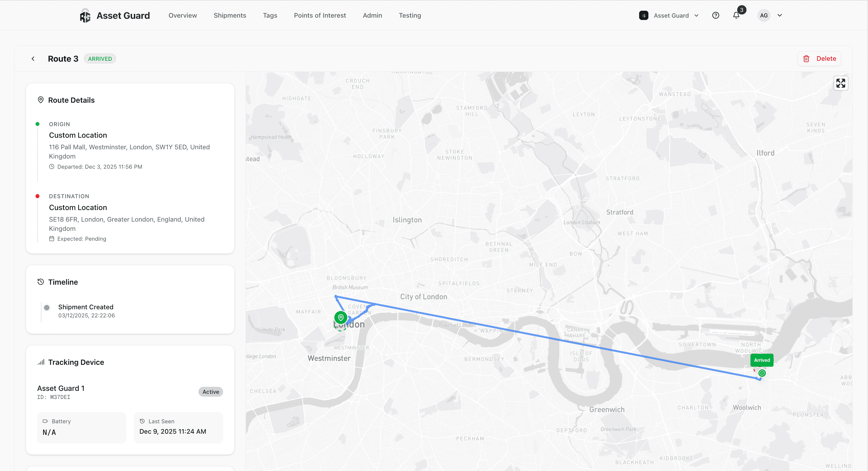Click the Active status badge
The width and height of the screenshot is (868, 471).
tap(210, 391)
